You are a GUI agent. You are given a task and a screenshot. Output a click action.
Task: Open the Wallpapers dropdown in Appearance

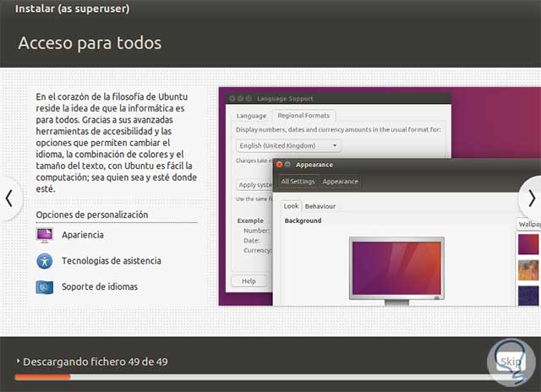(528, 224)
